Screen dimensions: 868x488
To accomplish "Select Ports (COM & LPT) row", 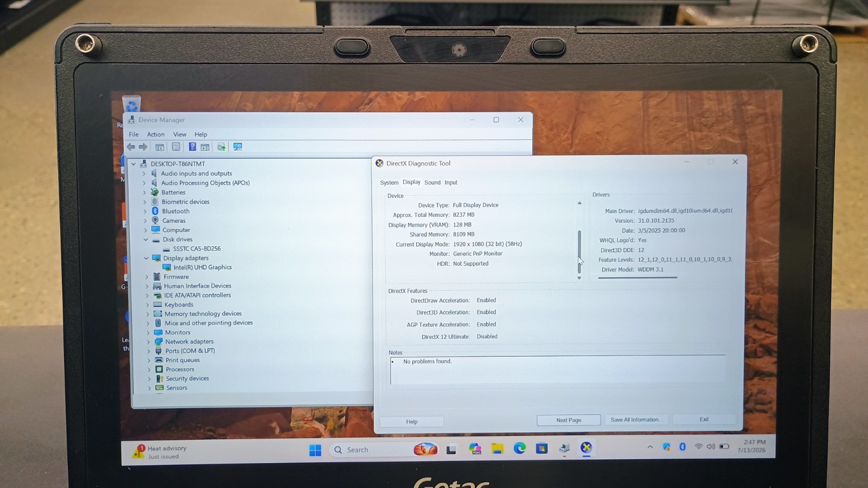I will click(190, 351).
